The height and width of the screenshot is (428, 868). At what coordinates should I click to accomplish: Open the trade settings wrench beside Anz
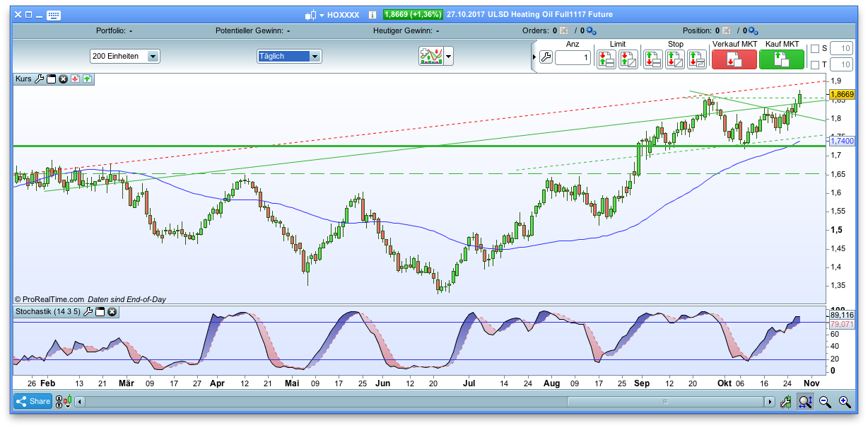point(546,58)
